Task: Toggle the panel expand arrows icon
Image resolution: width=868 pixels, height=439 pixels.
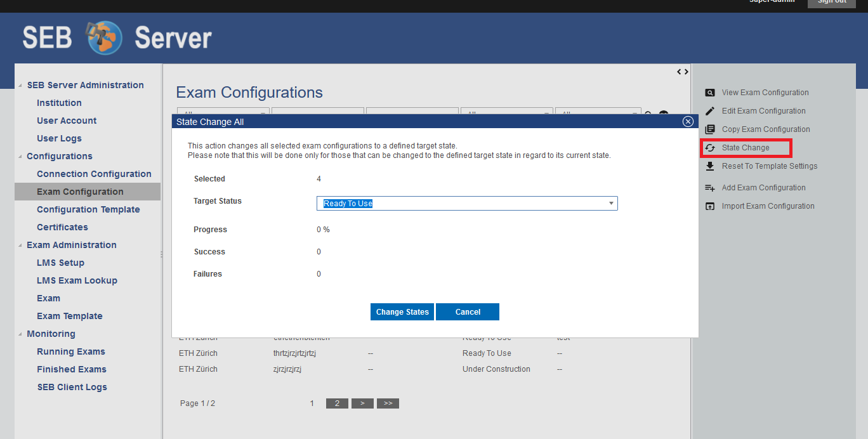Action: [682, 72]
